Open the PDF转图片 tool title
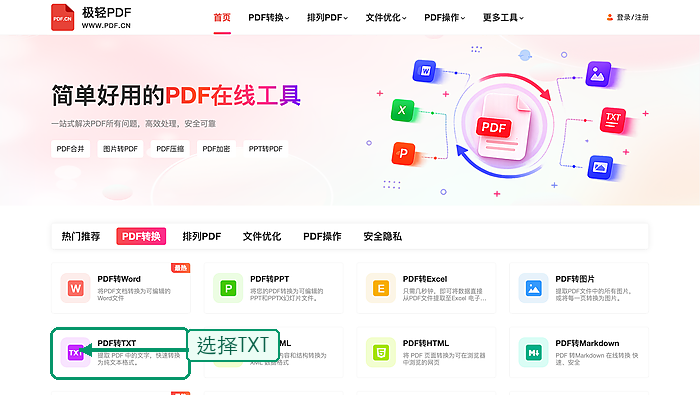 (x=575, y=279)
